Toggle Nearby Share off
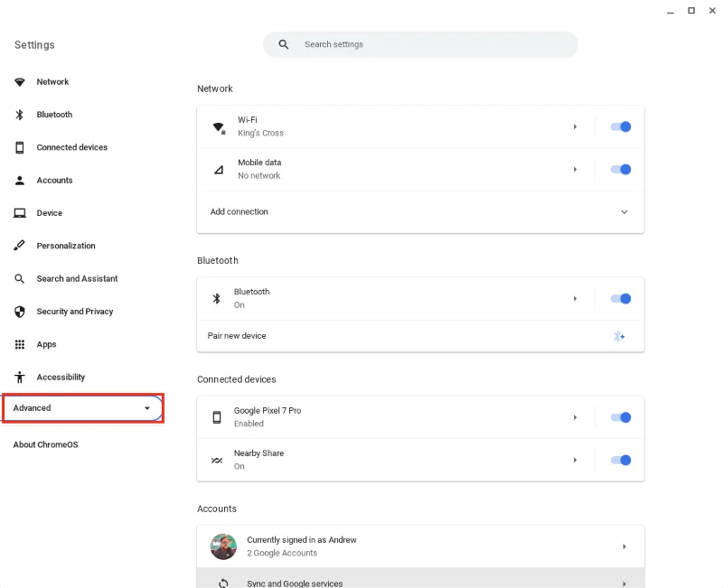Image resolution: width=723 pixels, height=588 pixels. (621, 460)
